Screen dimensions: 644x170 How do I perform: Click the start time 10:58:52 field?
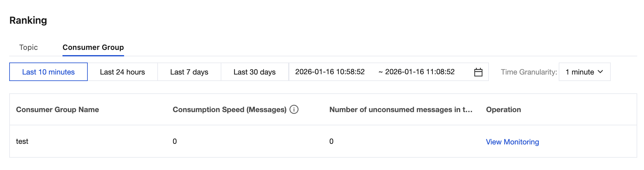pyautogui.click(x=330, y=72)
